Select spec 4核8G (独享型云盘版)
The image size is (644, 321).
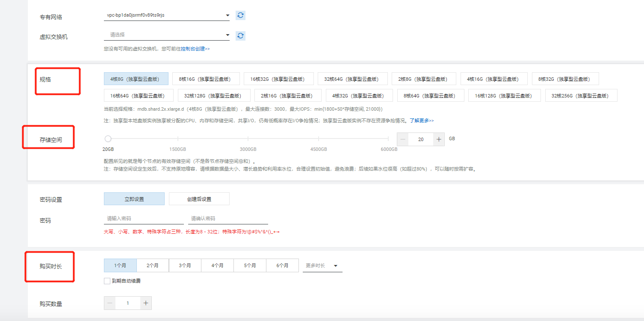coord(136,79)
